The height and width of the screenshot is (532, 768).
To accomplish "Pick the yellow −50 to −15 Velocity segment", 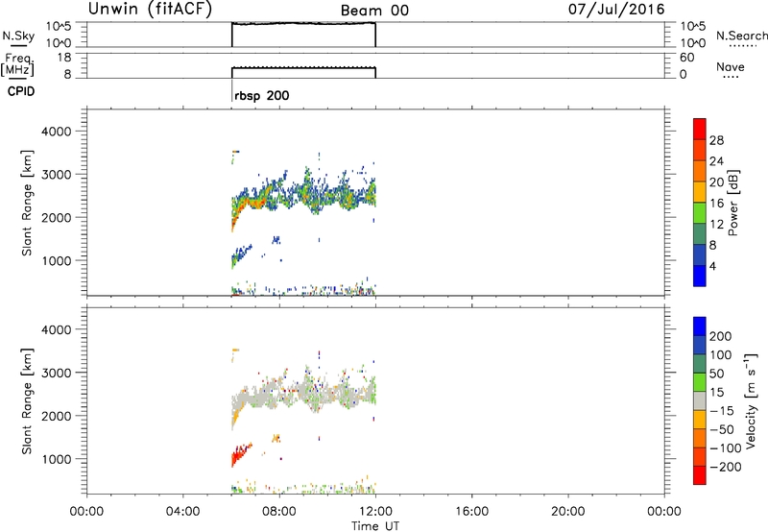I will pos(700,420).
